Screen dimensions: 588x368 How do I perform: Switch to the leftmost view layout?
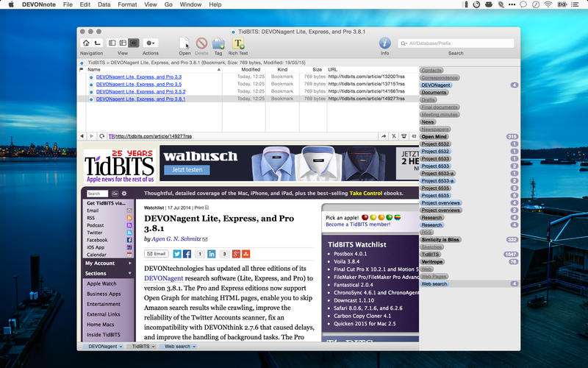pos(112,43)
